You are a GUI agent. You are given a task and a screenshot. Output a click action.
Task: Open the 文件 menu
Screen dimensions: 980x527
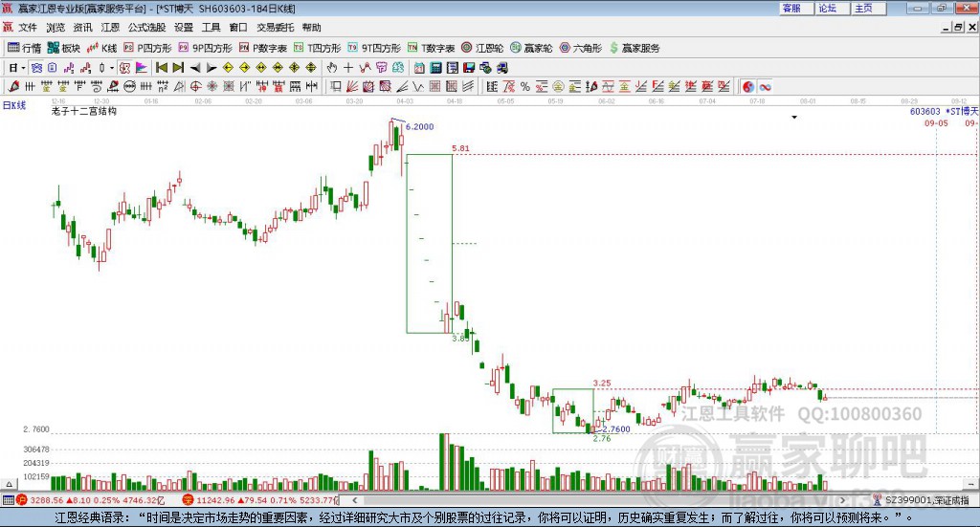[x=28, y=28]
